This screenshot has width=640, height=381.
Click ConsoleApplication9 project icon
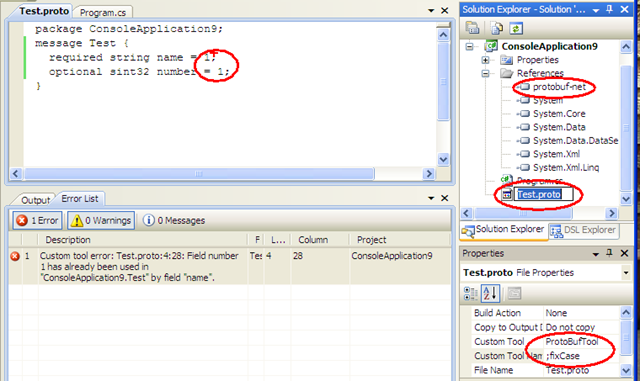(491, 46)
